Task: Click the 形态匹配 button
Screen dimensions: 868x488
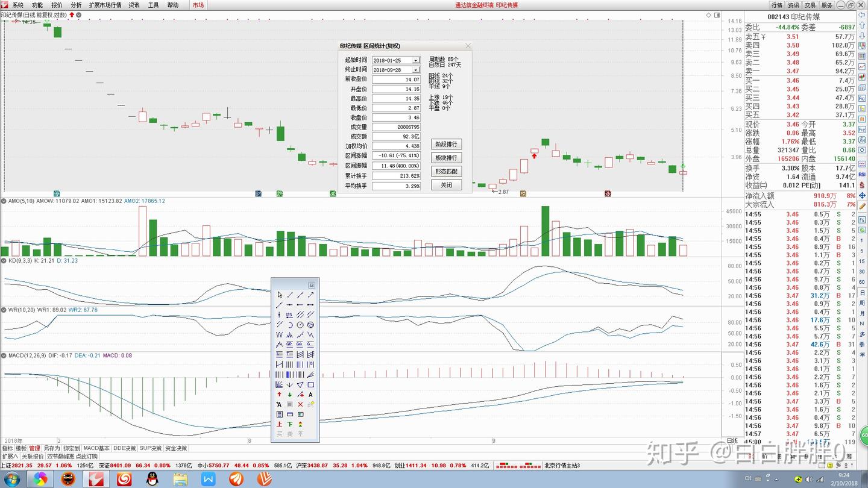Action: (447, 172)
